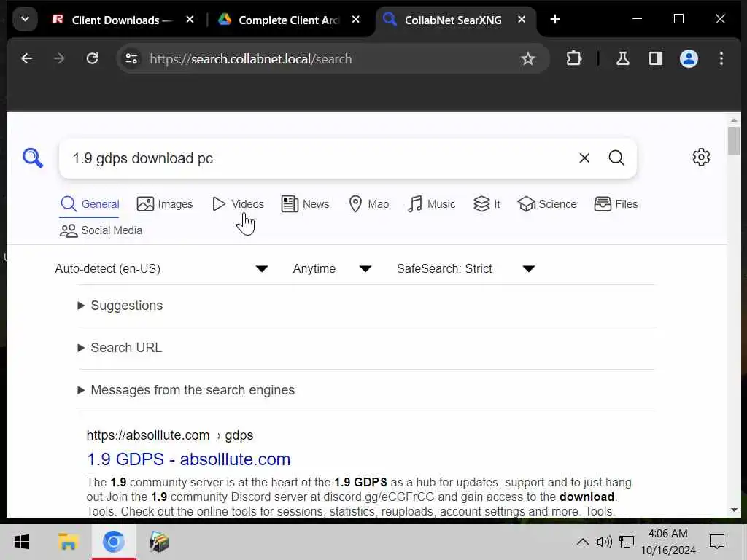
Task: Open a new browser tab
Action: (555, 20)
